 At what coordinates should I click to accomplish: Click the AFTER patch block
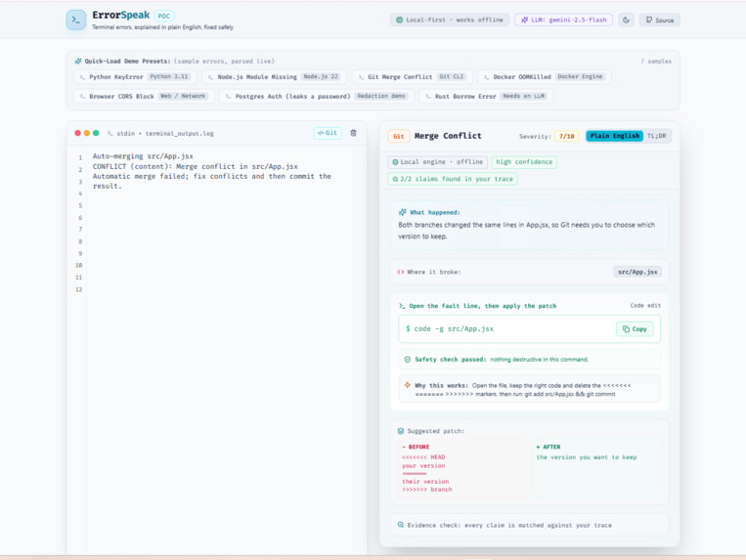pyautogui.click(x=596, y=468)
